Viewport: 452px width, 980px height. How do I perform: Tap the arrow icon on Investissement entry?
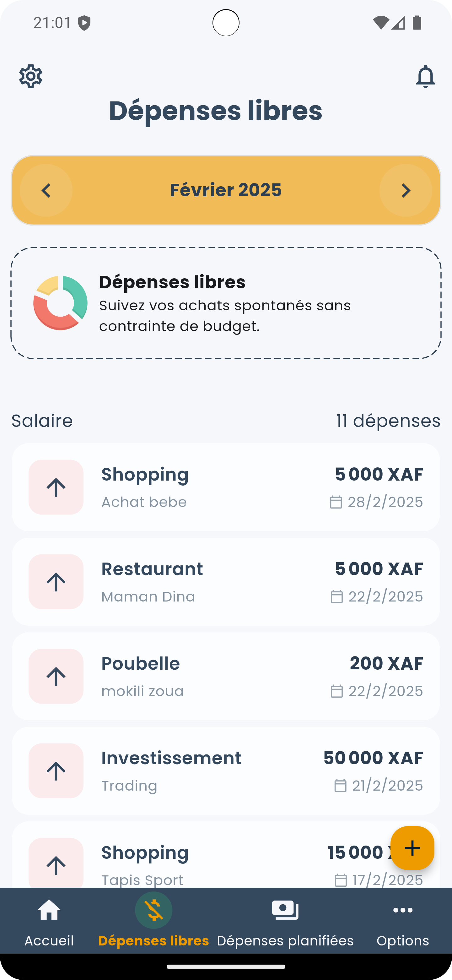pyautogui.click(x=56, y=770)
